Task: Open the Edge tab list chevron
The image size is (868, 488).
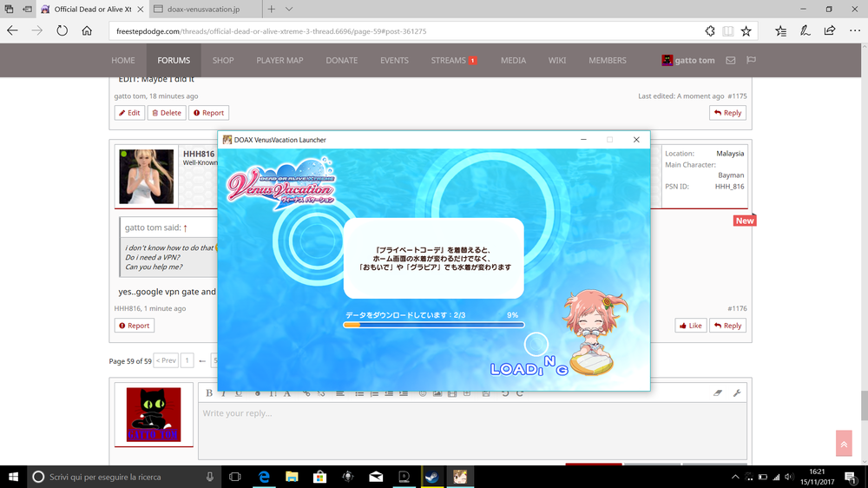Action: click(x=289, y=9)
